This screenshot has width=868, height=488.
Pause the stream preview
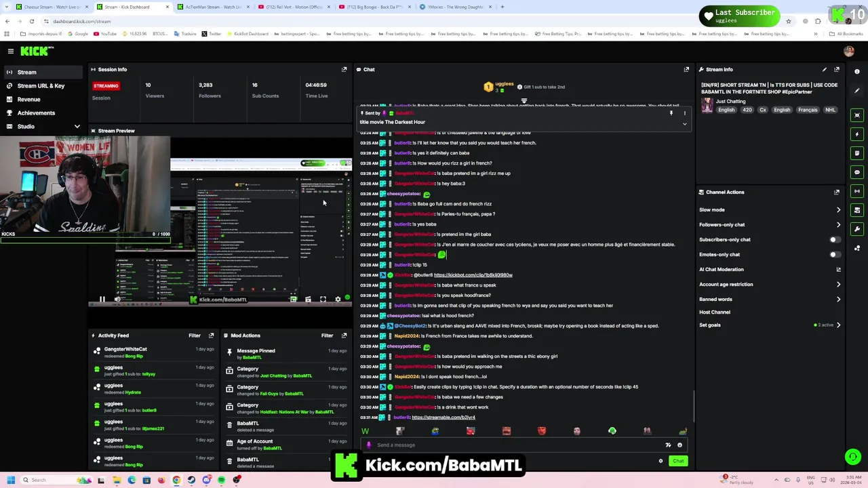(x=102, y=299)
